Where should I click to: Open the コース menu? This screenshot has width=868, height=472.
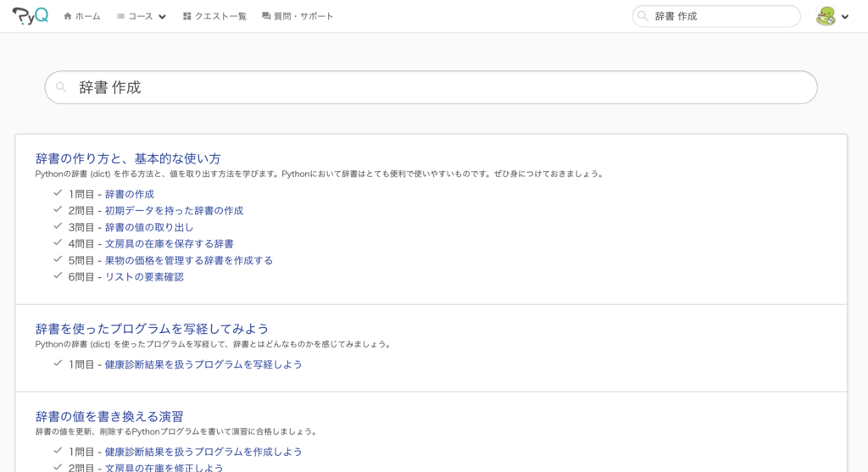pyautogui.click(x=141, y=16)
